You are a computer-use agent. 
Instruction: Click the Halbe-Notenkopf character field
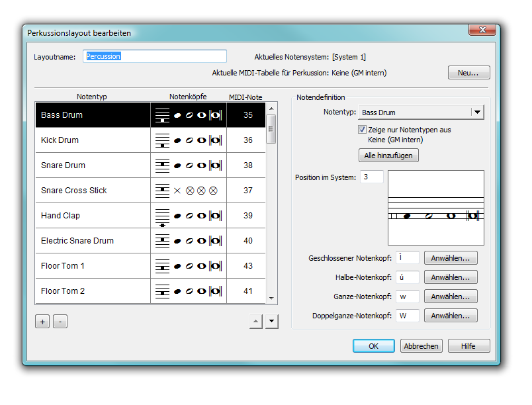point(408,277)
